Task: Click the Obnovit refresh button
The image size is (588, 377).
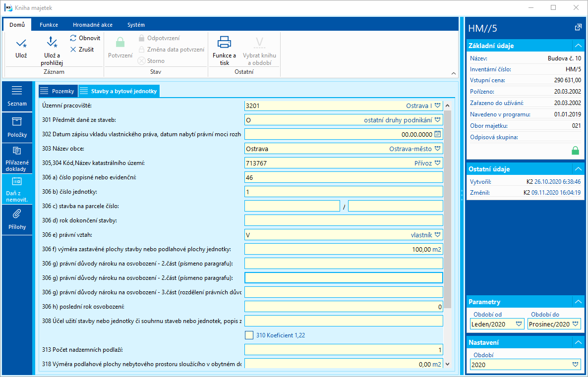Action: click(85, 38)
